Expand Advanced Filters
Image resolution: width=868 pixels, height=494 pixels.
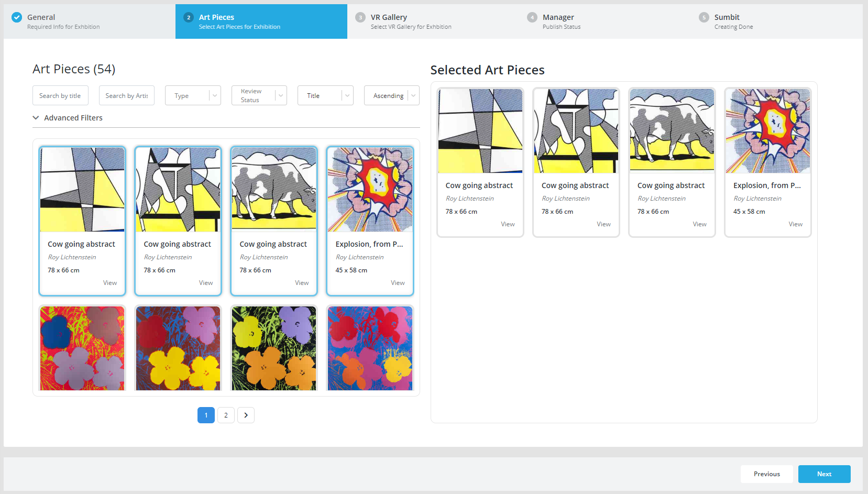pos(68,118)
